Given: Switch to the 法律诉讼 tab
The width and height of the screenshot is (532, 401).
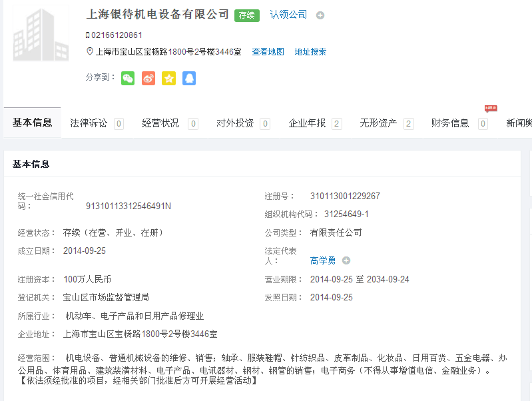Looking at the screenshot, I should 89,123.
